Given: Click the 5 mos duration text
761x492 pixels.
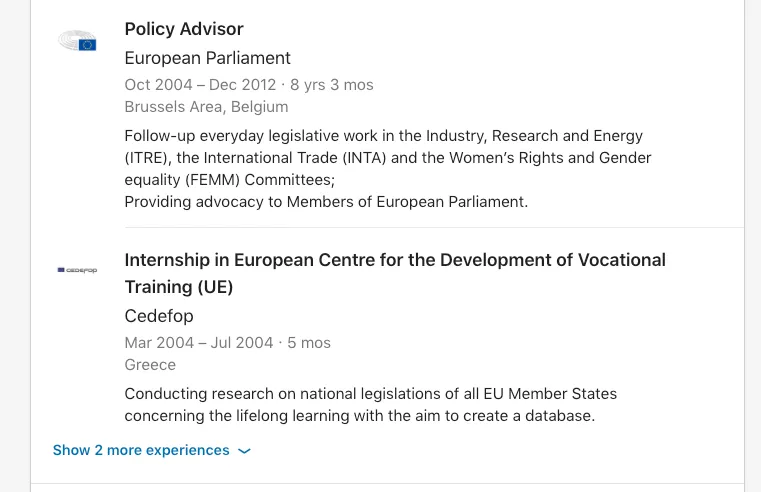Looking at the screenshot, I should [x=309, y=343].
